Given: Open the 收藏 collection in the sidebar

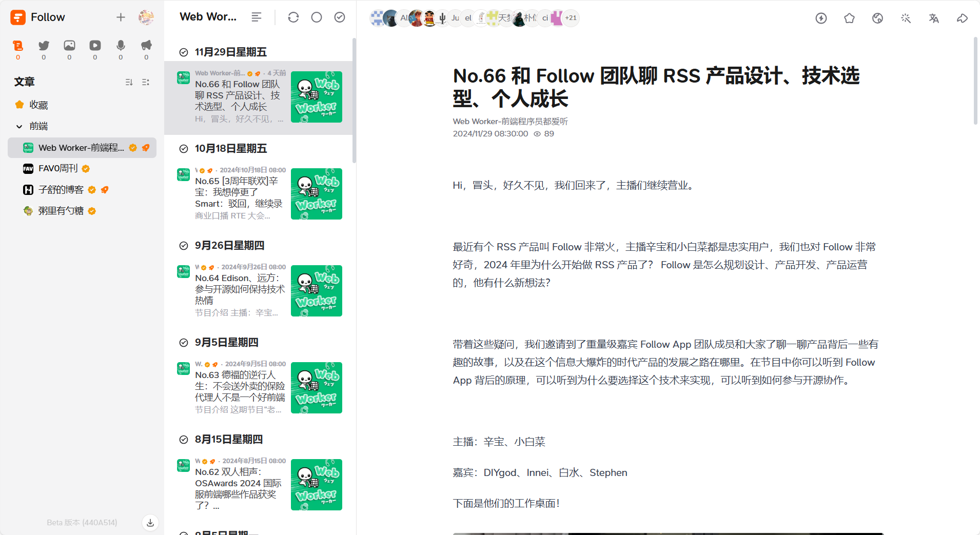Looking at the screenshot, I should click(x=38, y=105).
